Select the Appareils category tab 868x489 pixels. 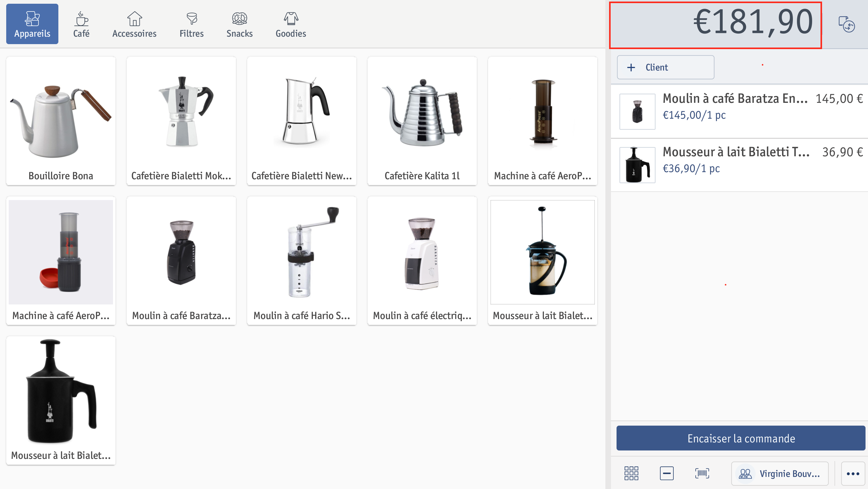[32, 24]
